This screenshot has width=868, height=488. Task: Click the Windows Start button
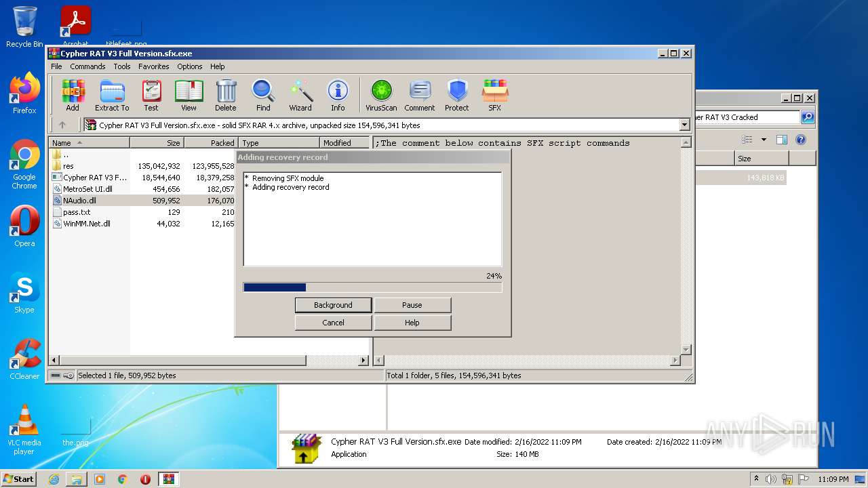pos(18,479)
